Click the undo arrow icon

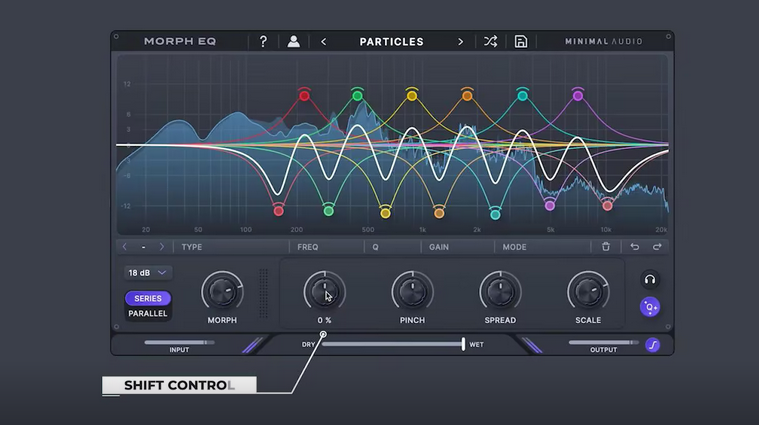coord(635,247)
